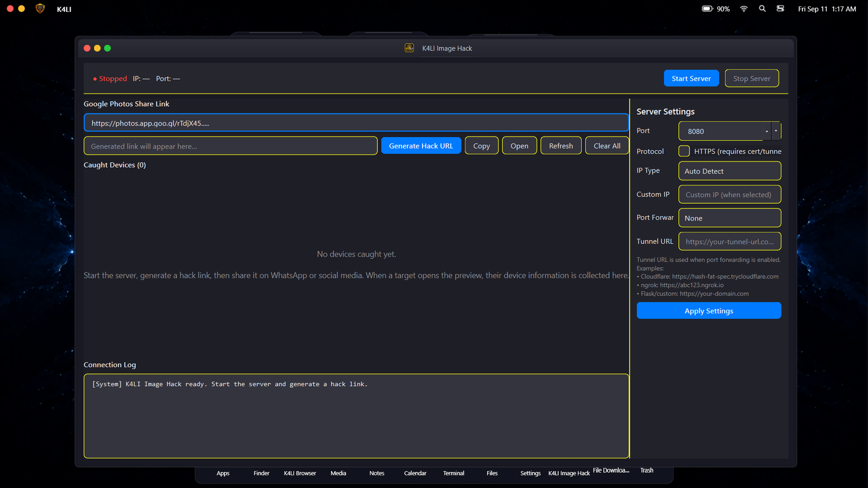
Task: Click the Generate Hack URL button
Action: 421,146
